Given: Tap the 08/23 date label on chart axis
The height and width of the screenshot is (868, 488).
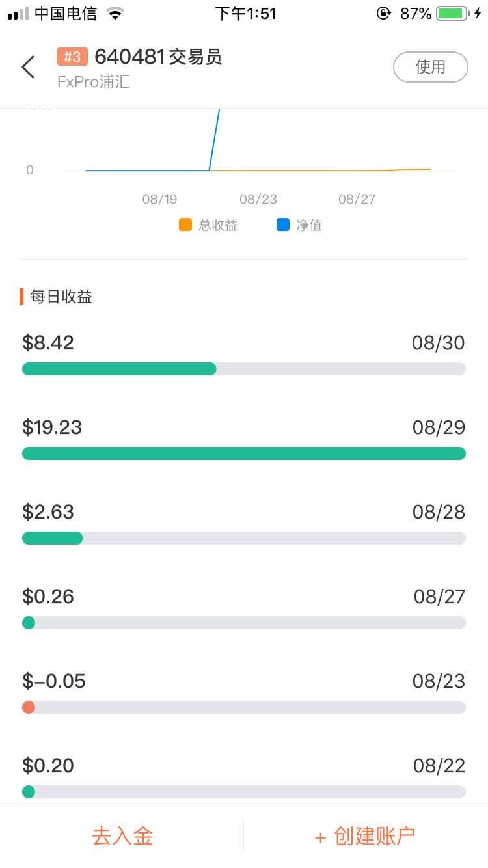Looking at the screenshot, I should pyautogui.click(x=258, y=199).
